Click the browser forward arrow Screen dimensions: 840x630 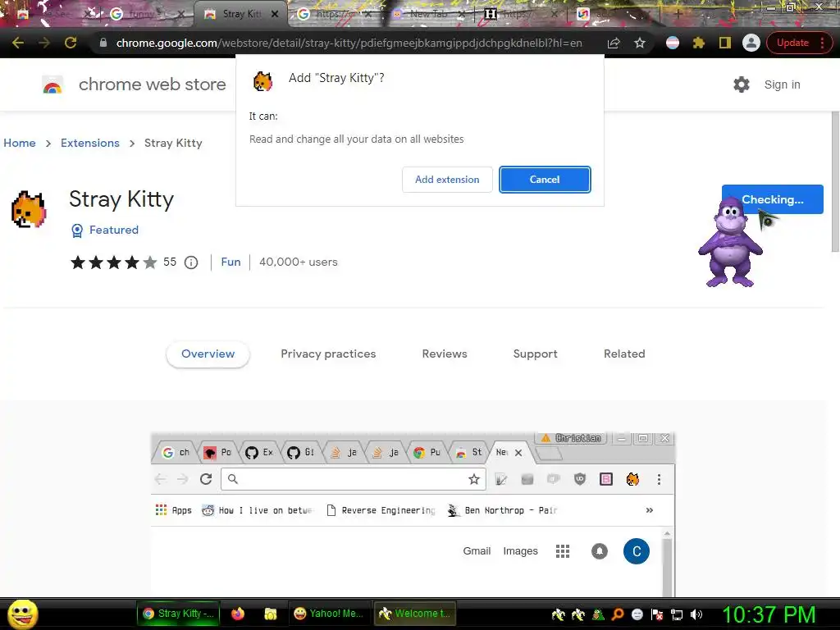pyautogui.click(x=44, y=43)
